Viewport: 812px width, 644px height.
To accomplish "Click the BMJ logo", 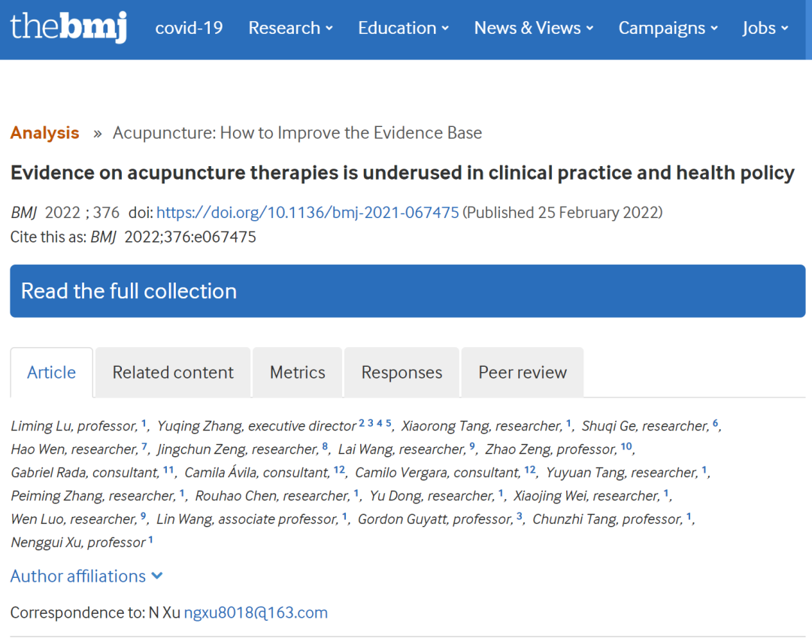I will 68,27.
